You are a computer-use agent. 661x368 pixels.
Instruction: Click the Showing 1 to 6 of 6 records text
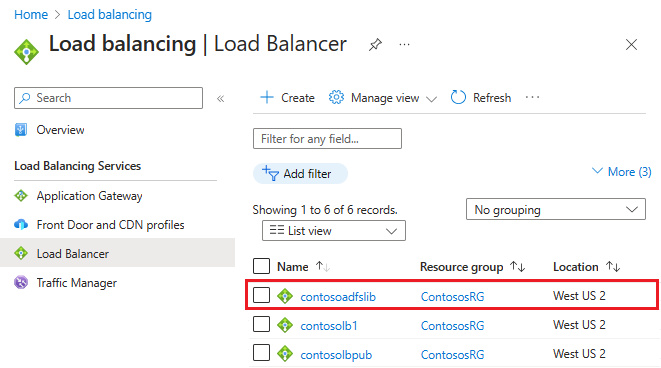(325, 210)
